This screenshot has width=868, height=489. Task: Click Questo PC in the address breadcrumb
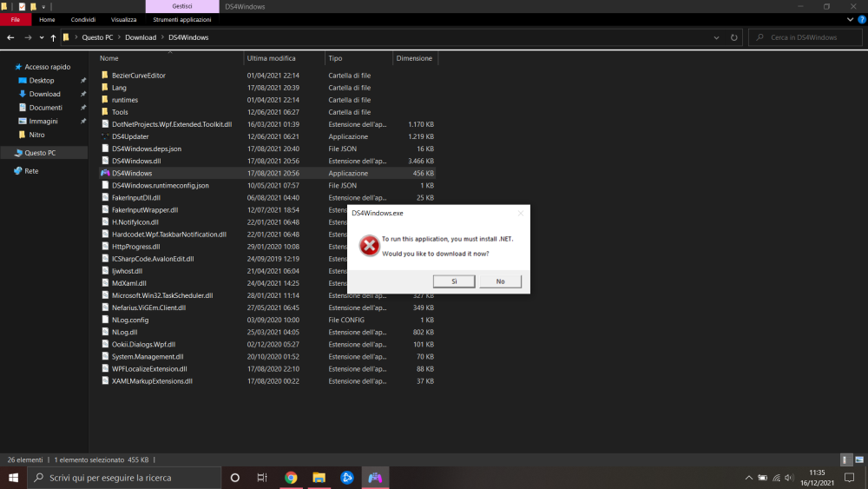pos(97,37)
